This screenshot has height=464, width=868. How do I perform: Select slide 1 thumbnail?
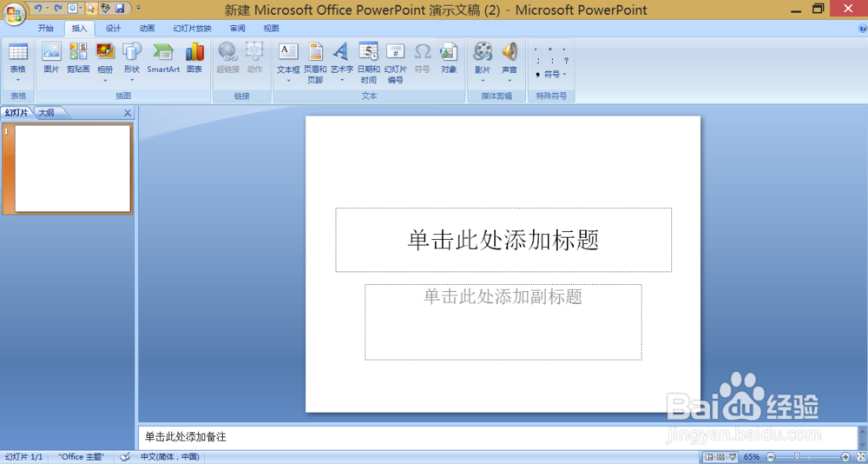[x=73, y=169]
